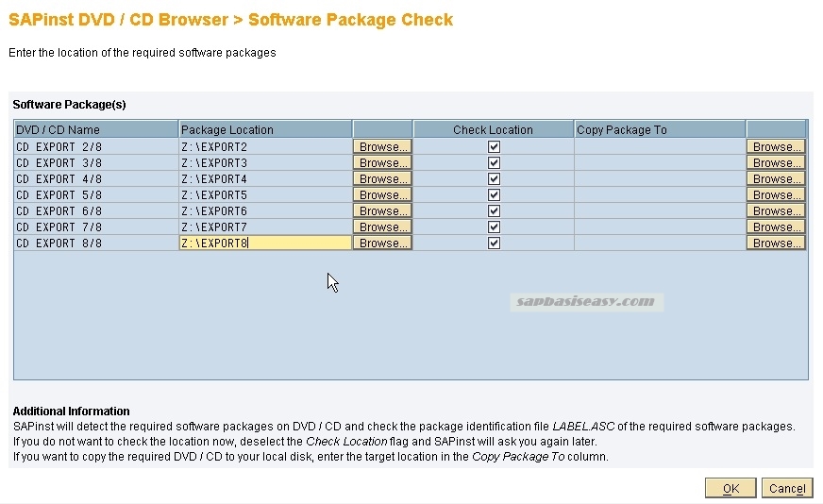Browse package location for CD EXPORT 6/8

coord(382,211)
